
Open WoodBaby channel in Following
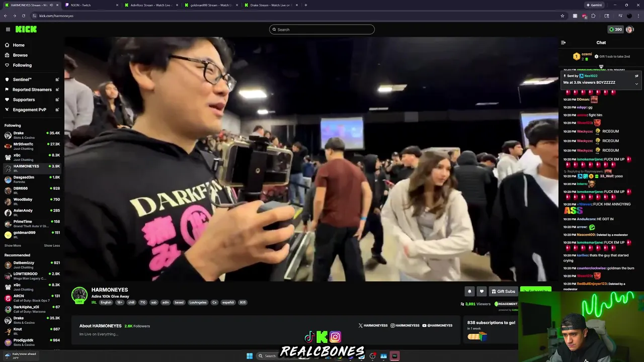tap(32, 202)
